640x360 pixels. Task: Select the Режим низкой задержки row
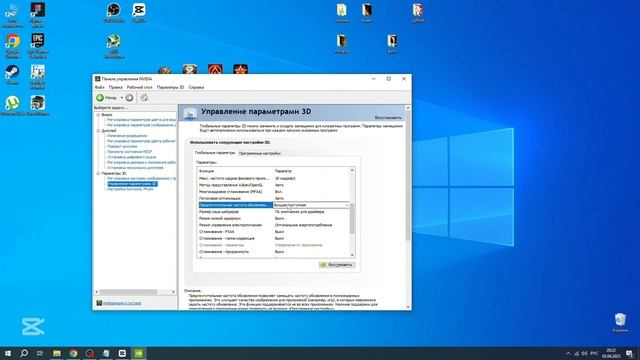pos(273,218)
